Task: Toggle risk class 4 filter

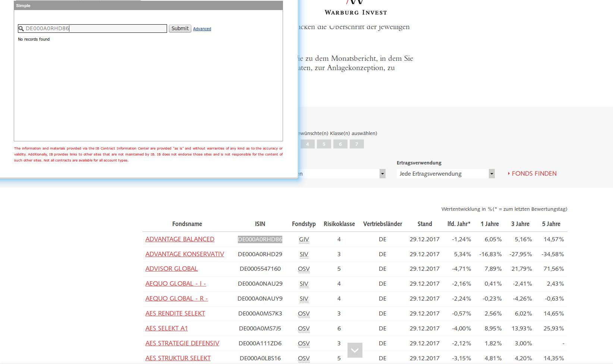Action: pos(308,144)
